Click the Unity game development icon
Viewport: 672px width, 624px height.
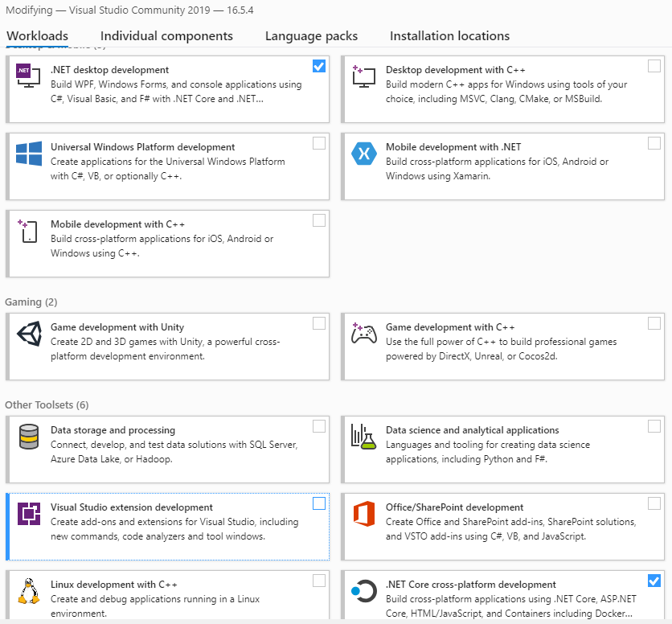[29, 333]
